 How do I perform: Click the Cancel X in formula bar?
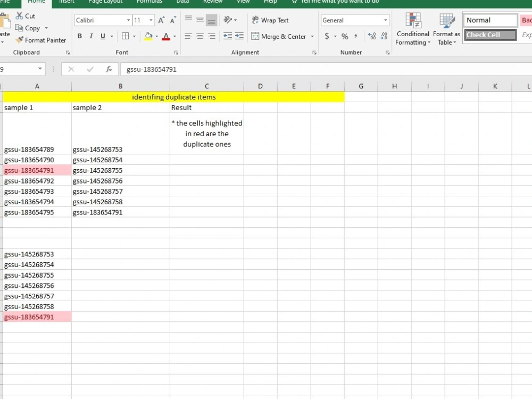point(71,69)
